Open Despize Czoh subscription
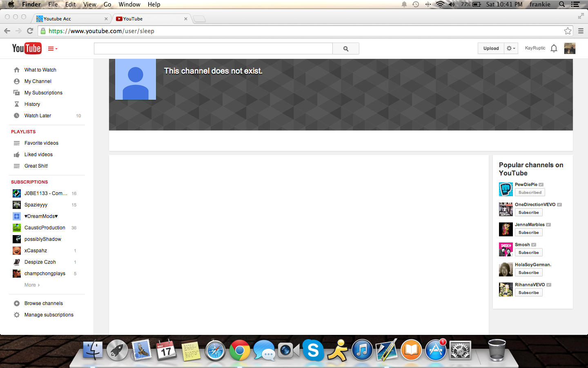This screenshot has width=588, height=368. [x=40, y=262]
